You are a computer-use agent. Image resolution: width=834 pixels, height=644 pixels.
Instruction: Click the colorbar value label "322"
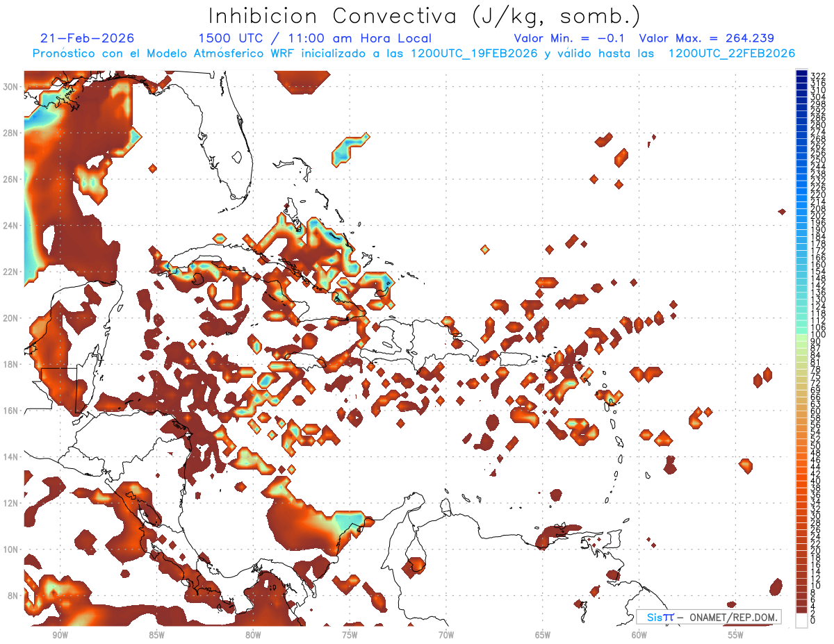pyautogui.click(x=818, y=76)
